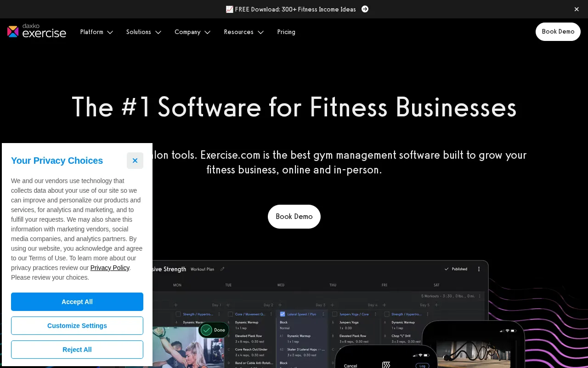
Task: Uncheck the Lateral Speed / Plyo checkbox
Action: pyautogui.click(x=283, y=314)
